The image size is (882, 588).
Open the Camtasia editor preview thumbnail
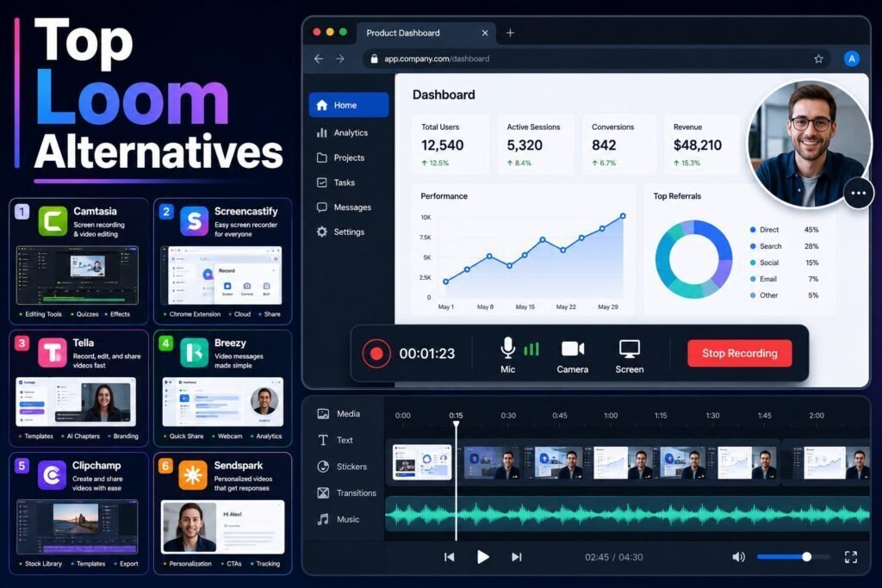tap(78, 275)
